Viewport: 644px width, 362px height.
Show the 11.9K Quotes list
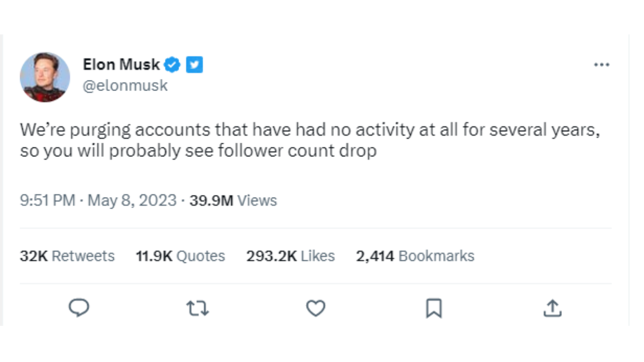[x=180, y=256]
